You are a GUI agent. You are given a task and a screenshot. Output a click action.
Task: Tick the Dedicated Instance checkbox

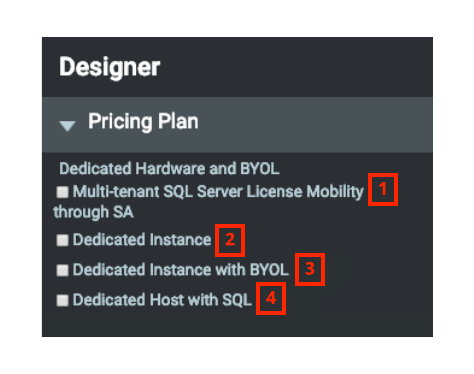(x=62, y=240)
